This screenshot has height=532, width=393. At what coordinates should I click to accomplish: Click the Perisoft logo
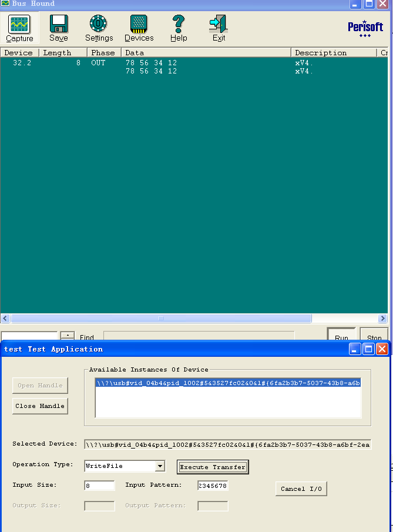365,28
